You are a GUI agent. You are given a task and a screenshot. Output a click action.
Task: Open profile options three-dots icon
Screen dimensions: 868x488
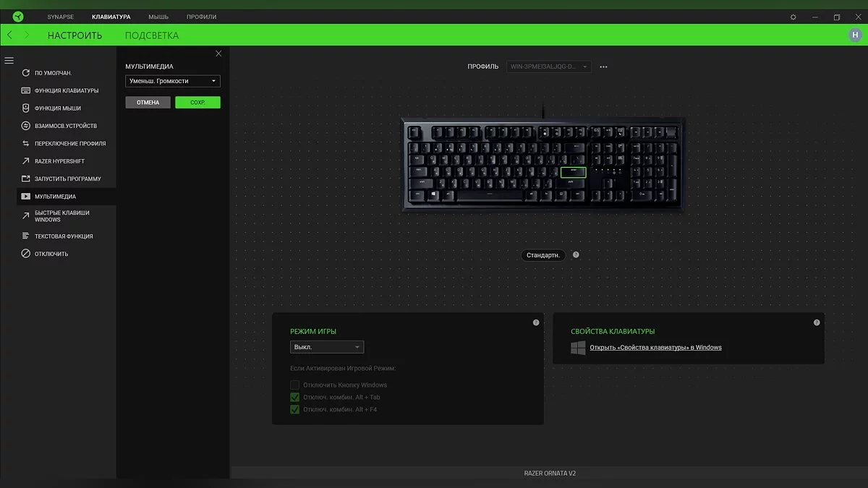point(603,67)
